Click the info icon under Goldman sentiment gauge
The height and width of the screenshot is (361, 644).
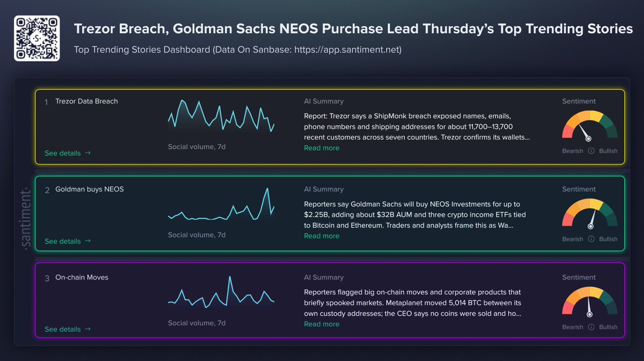[591, 239]
